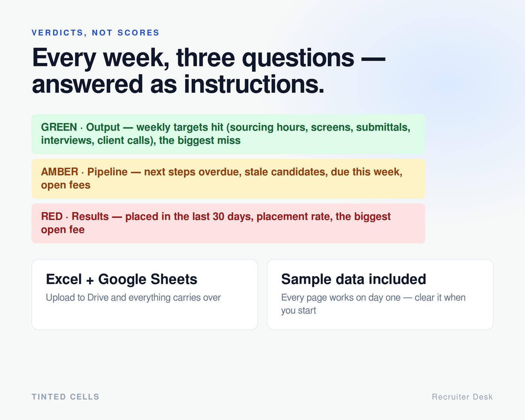Open the Excel + Google Sheets card

pyautogui.click(x=145, y=294)
